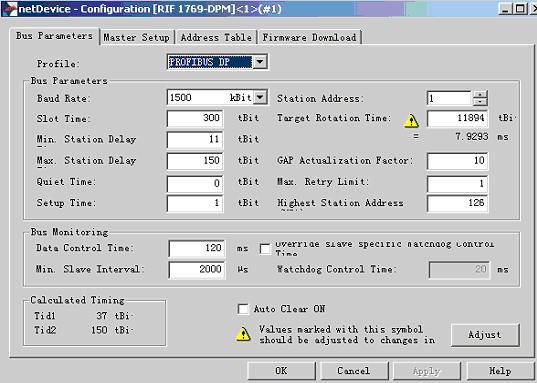Go to the Firmware Download tab
The image size is (537, 383).
(x=310, y=37)
